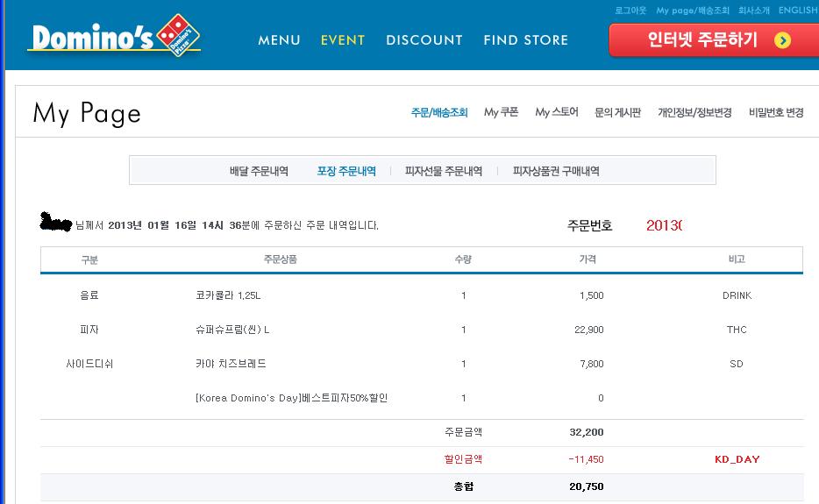Viewport: 819px width, 504px height.
Task: Switch the site language to ENGLISH
Action: 797,11
